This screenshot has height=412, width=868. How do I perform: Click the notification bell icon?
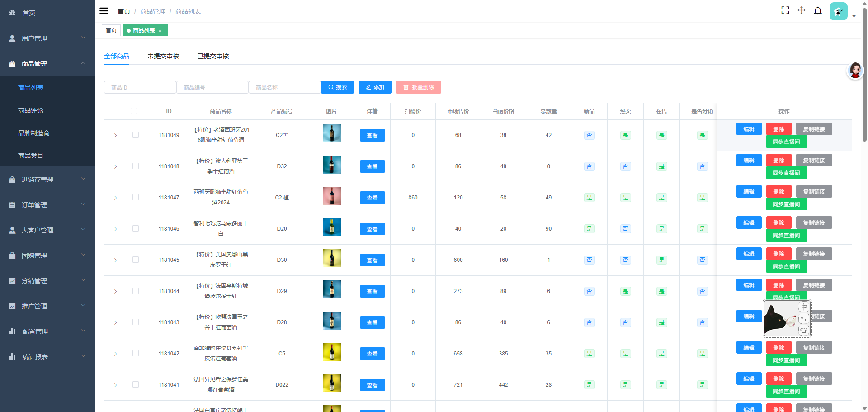pyautogui.click(x=818, y=10)
